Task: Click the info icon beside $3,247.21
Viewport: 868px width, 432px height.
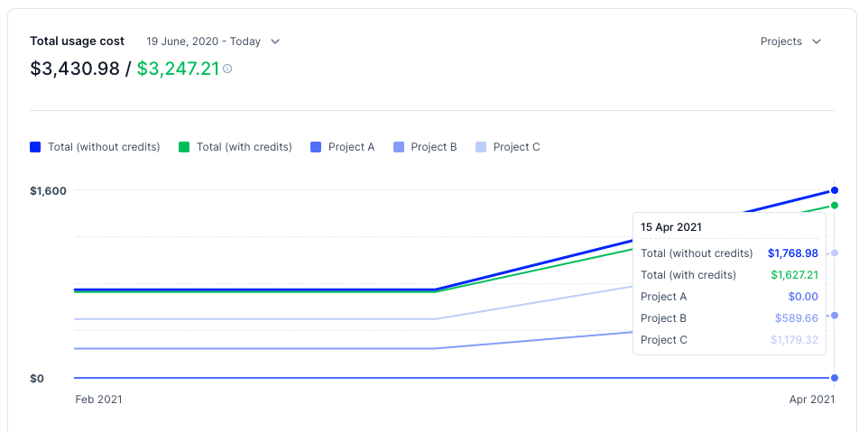Action: point(227,69)
